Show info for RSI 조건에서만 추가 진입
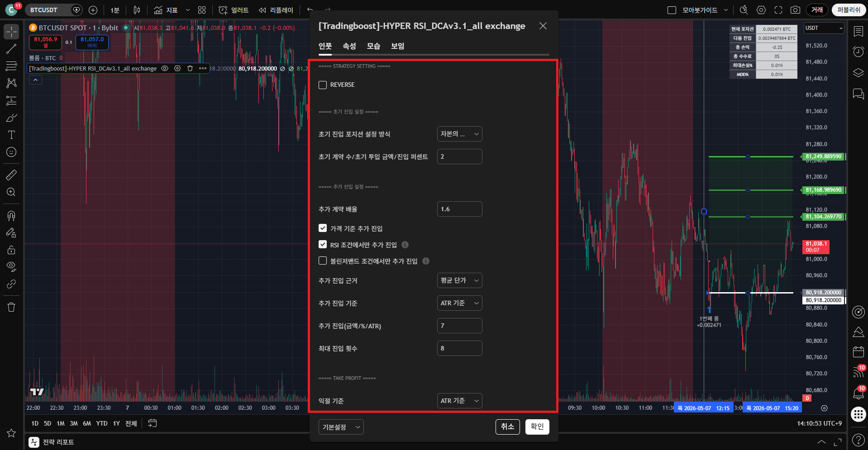 [x=405, y=245]
